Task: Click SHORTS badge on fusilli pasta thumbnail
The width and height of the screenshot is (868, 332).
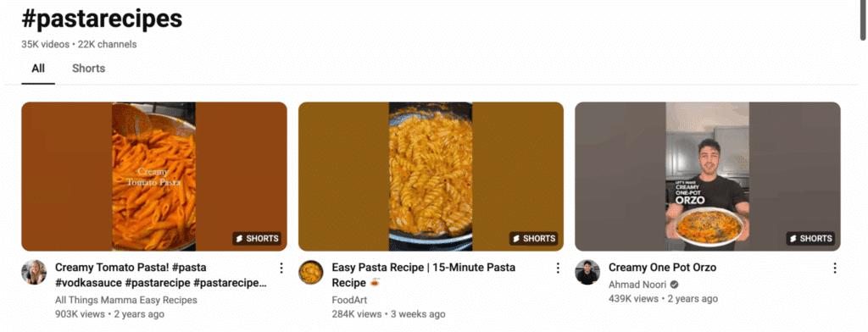Action: 534,239
